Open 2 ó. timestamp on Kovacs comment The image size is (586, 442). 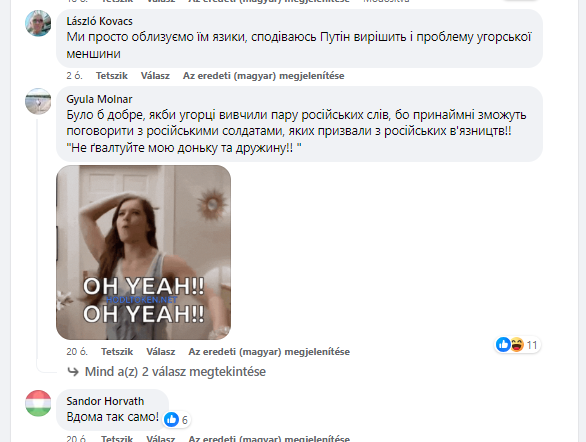pyautogui.click(x=74, y=76)
